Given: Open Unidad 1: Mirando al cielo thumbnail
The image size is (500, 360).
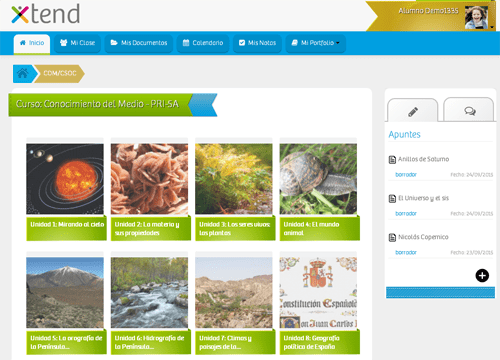Looking at the screenshot, I should click(65, 179).
